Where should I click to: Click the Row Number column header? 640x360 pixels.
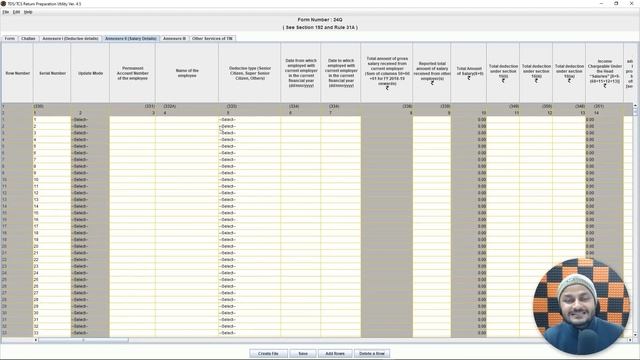click(18, 73)
